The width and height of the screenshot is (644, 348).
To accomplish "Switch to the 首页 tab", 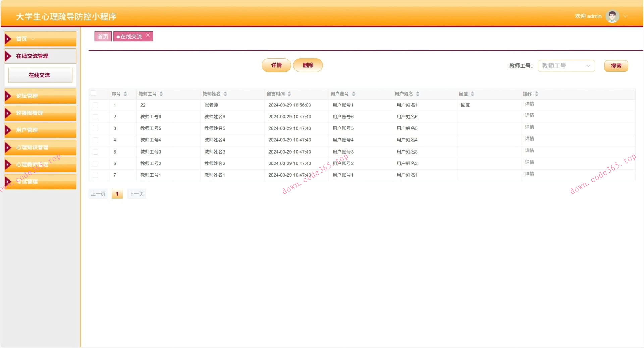I will [x=103, y=37].
